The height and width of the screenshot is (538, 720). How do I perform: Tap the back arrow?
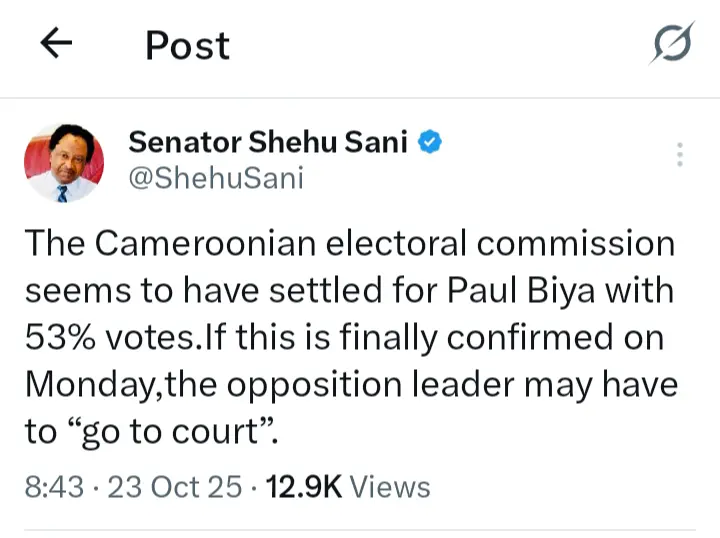click(56, 45)
